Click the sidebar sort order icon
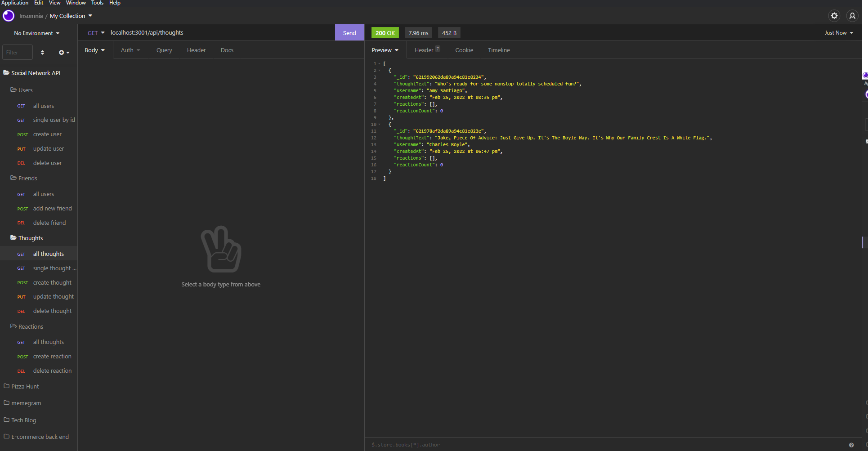This screenshot has width=868, height=451. point(42,52)
